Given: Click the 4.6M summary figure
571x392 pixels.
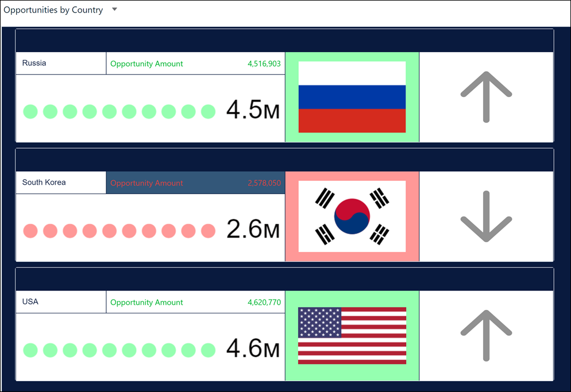Looking at the screenshot, I should pos(253,348).
